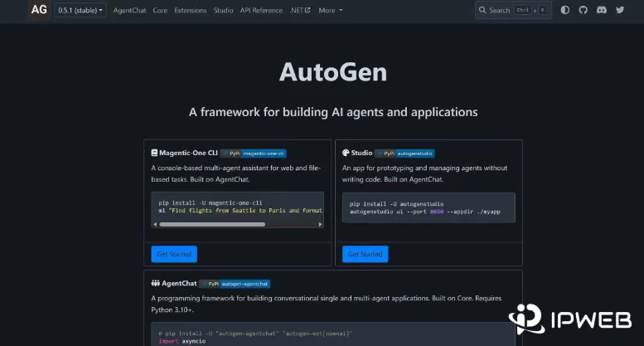The image size is (644, 346).
Task: Open the GitHub repository icon
Action: point(583,10)
